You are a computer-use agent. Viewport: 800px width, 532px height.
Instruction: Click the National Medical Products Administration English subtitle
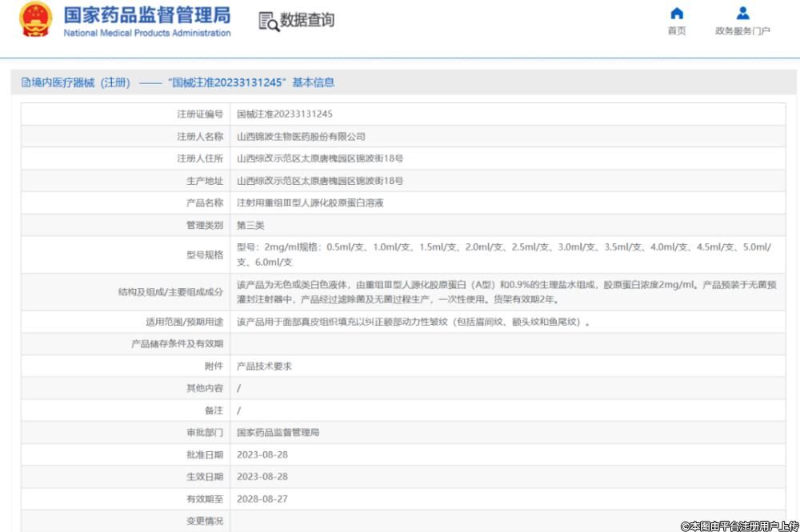click(x=147, y=34)
